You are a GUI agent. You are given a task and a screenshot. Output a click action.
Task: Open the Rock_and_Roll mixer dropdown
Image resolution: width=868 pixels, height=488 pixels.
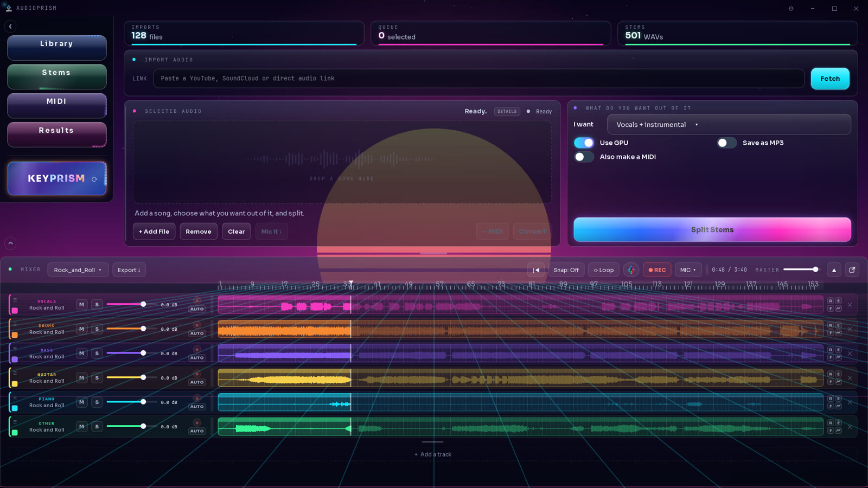pos(78,270)
